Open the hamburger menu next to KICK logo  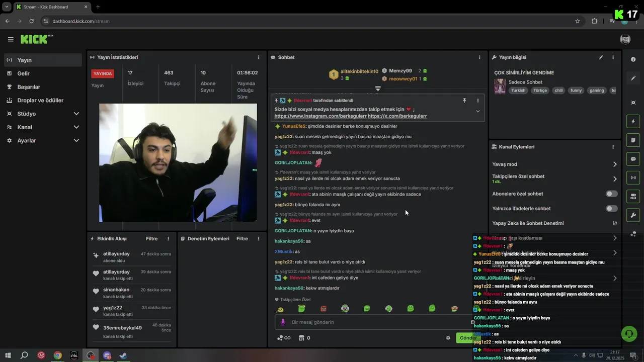pos(11,39)
